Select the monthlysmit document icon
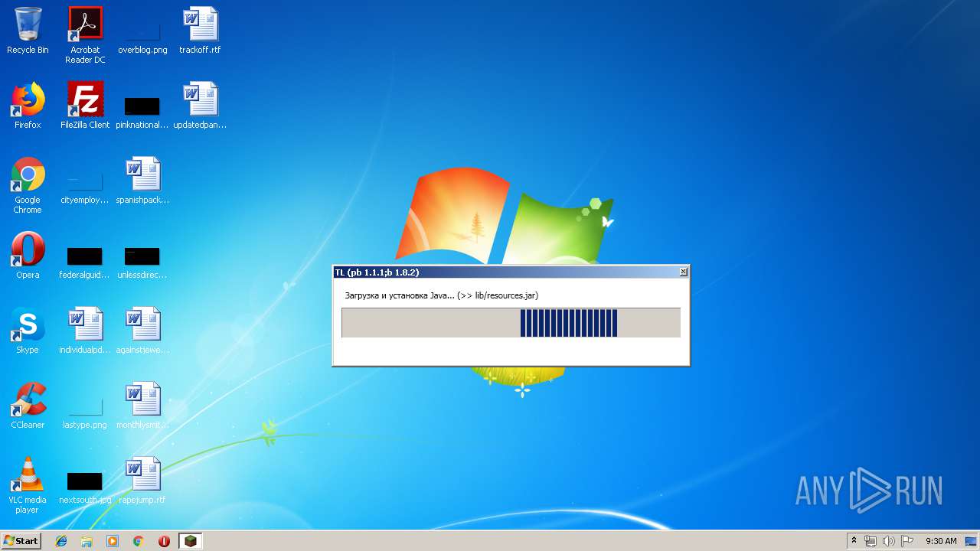This screenshot has width=980, height=551. 142,406
